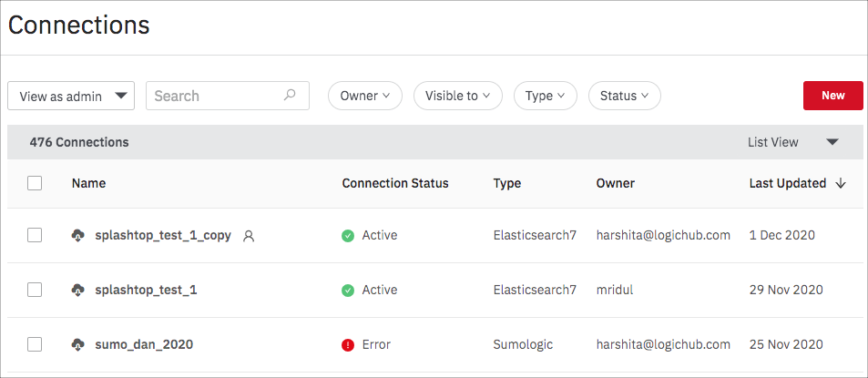Check the box for splashtop_test_1

35,290
